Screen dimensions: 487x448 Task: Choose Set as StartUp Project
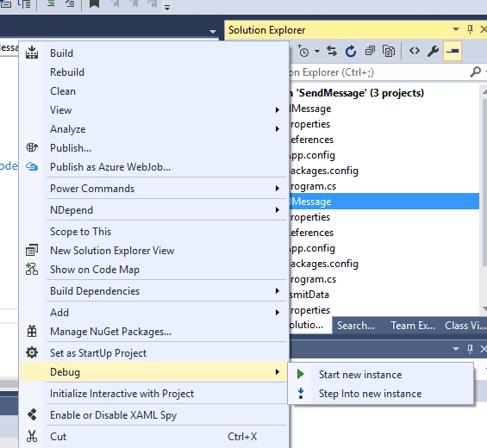[153, 353]
